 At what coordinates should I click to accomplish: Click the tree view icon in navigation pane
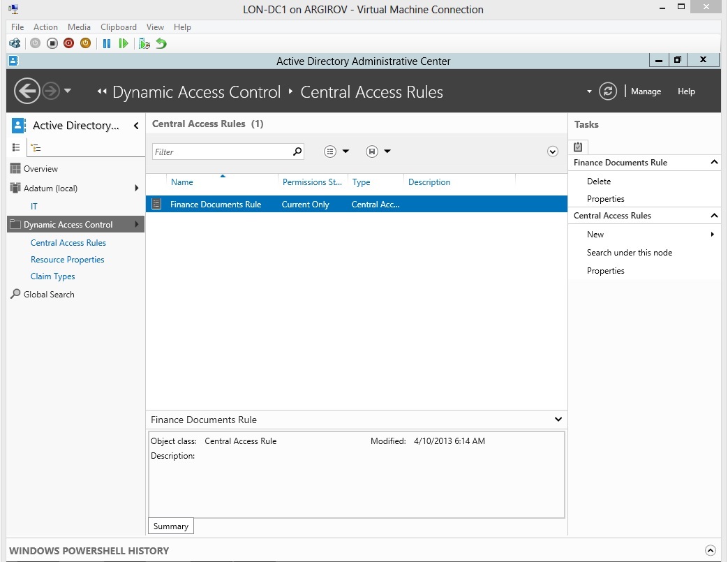[34, 147]
